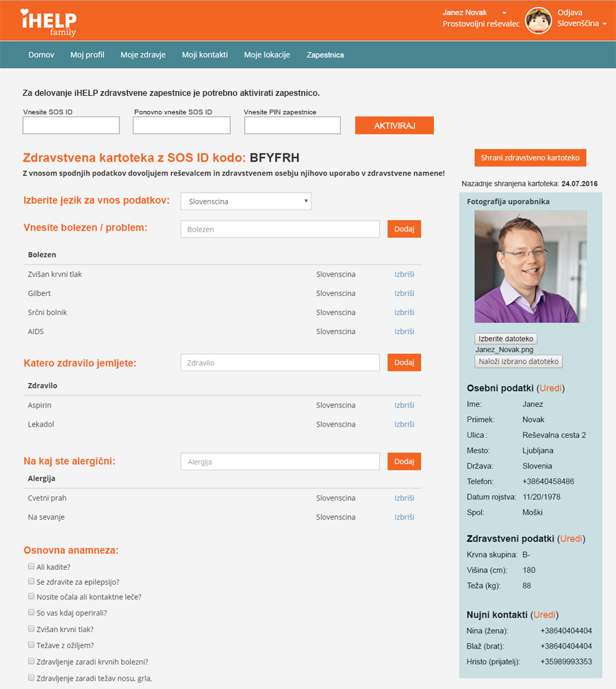Add illness with Dodaj next to Bolezen
This screenshot has width=616, height=689.
pos(404,229)
